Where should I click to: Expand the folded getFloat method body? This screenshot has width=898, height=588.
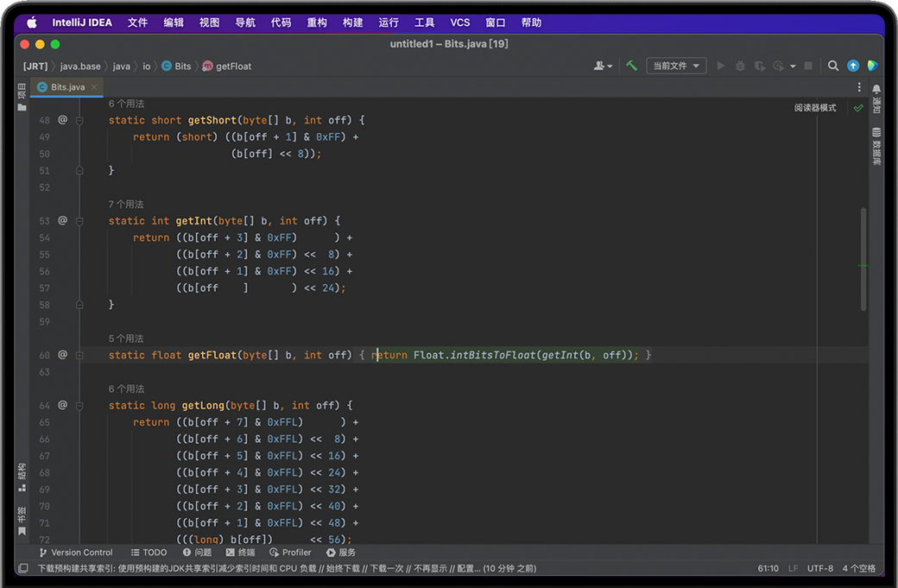click(79, 355)
